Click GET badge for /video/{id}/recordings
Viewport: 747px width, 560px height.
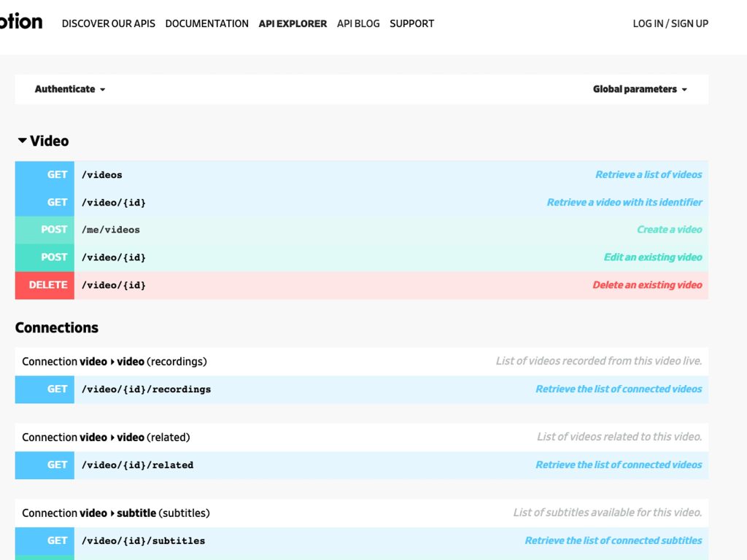[x=44, y=389]
